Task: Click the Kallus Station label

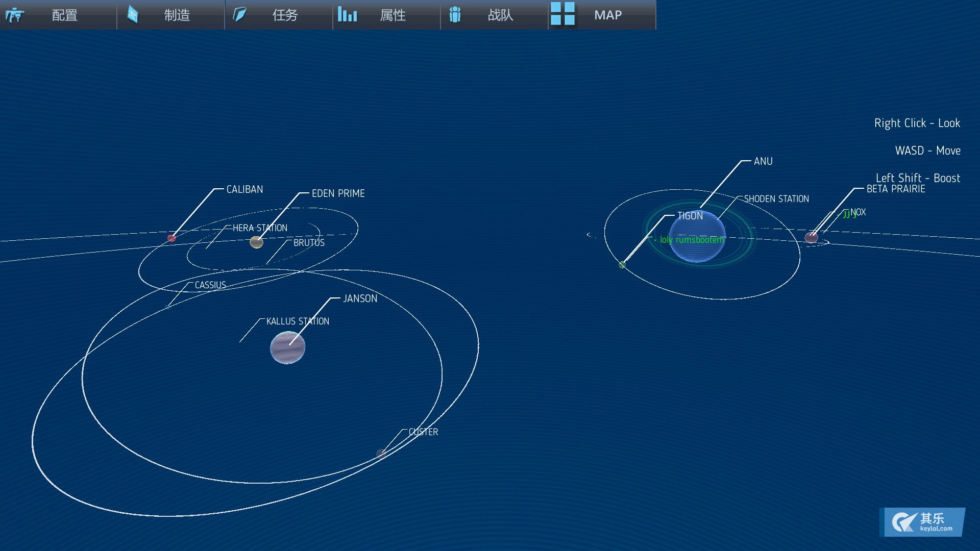Action: pos(298,321)
